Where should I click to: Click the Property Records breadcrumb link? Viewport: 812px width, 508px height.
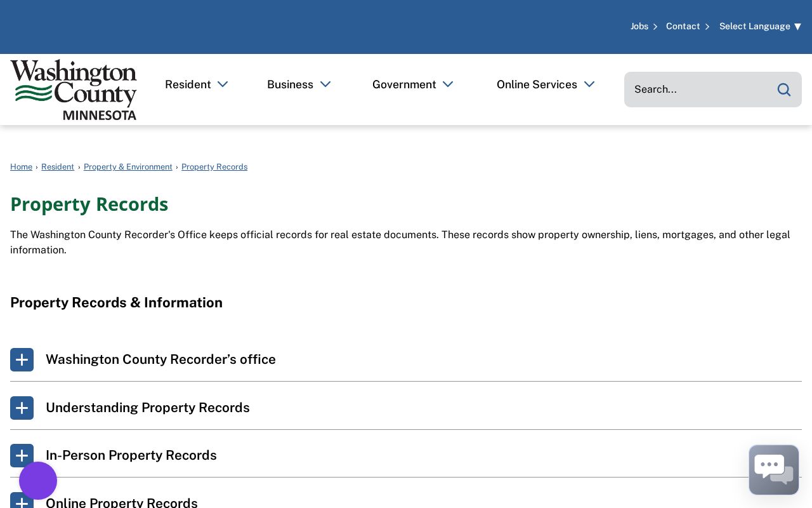(214, 166)
